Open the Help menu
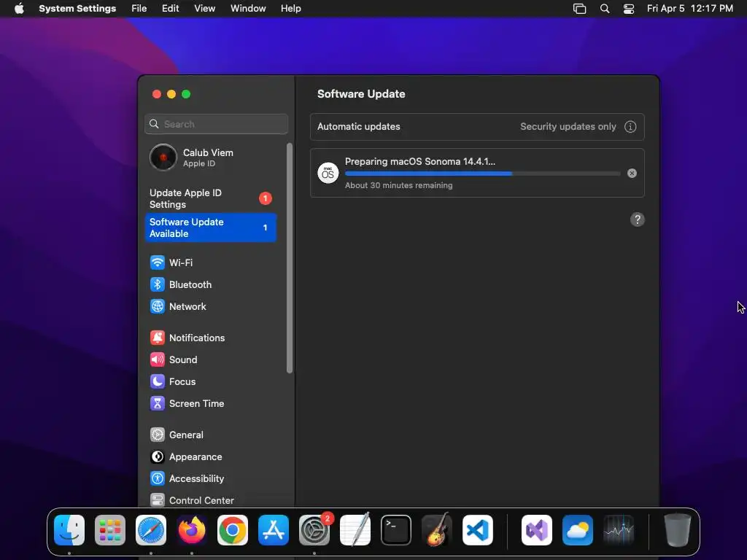 point(290,9)
